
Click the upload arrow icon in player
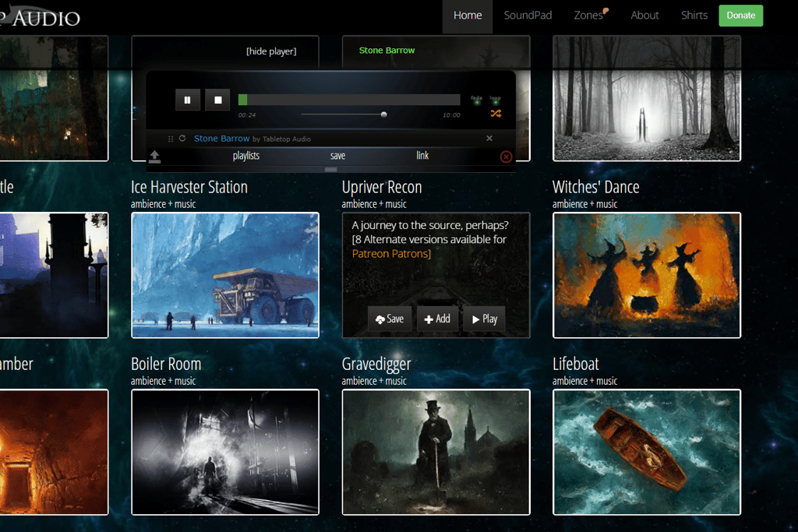pyautogui.click(x=155, y=156)
